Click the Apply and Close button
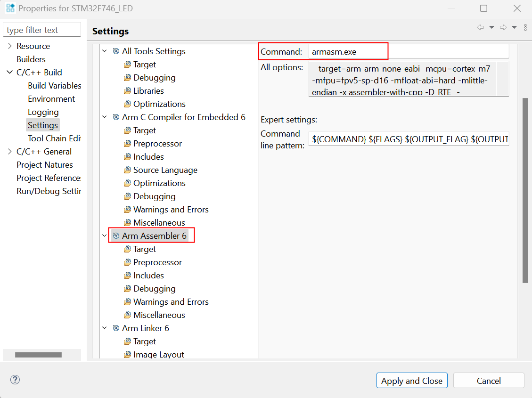Screen dimensions: 532x398 coord(411,381)
